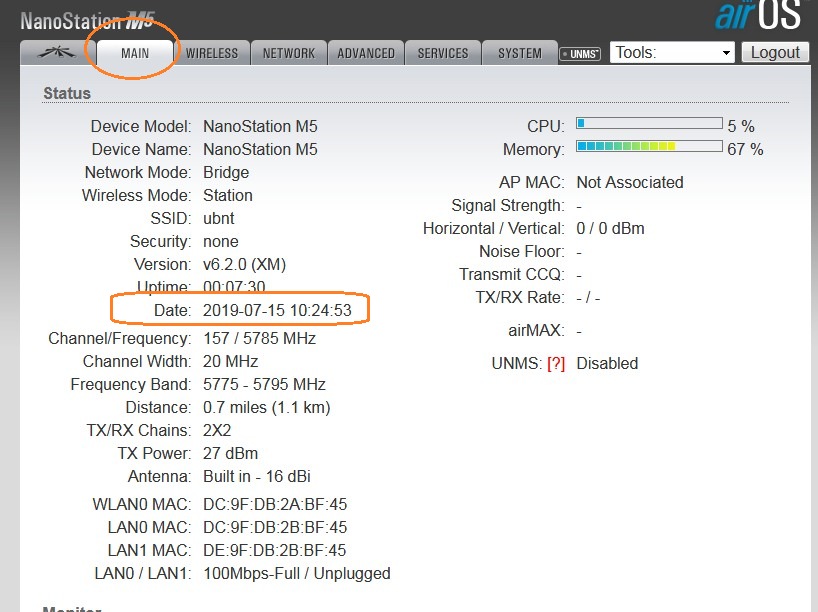Click the Transmit CCQ label
This screenshot has height=612, width=818.
click(x=512, y=274)
